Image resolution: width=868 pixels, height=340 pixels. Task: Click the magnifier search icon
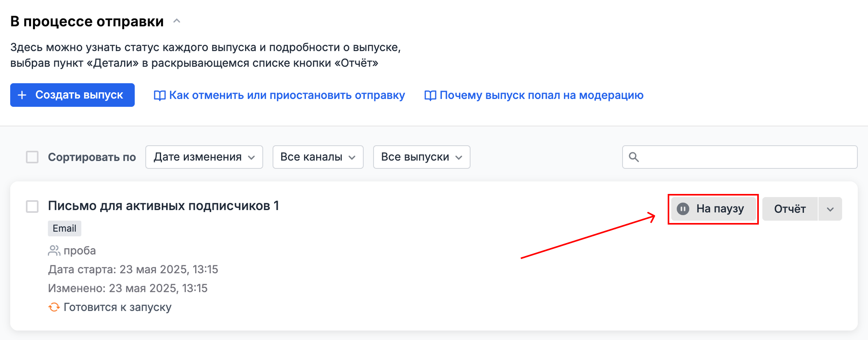click(x=634, y=157)
